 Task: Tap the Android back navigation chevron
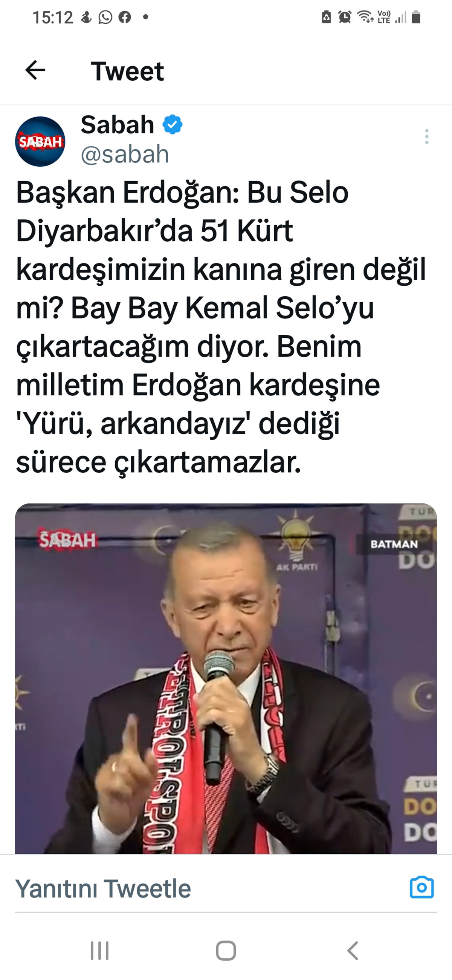353,951
